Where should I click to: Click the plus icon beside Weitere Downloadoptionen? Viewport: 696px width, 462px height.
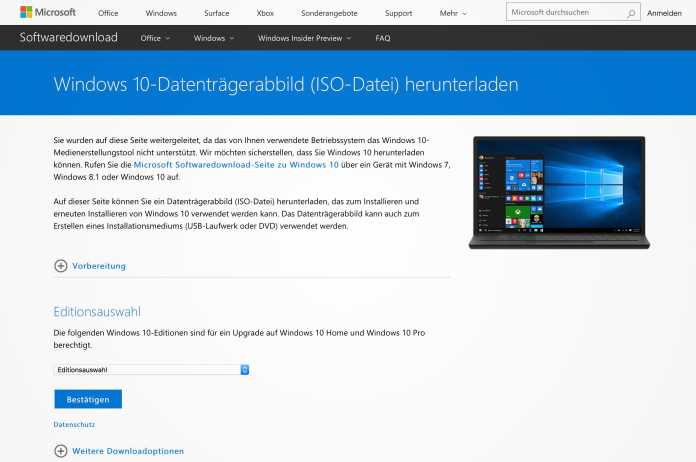pos(61,451)
